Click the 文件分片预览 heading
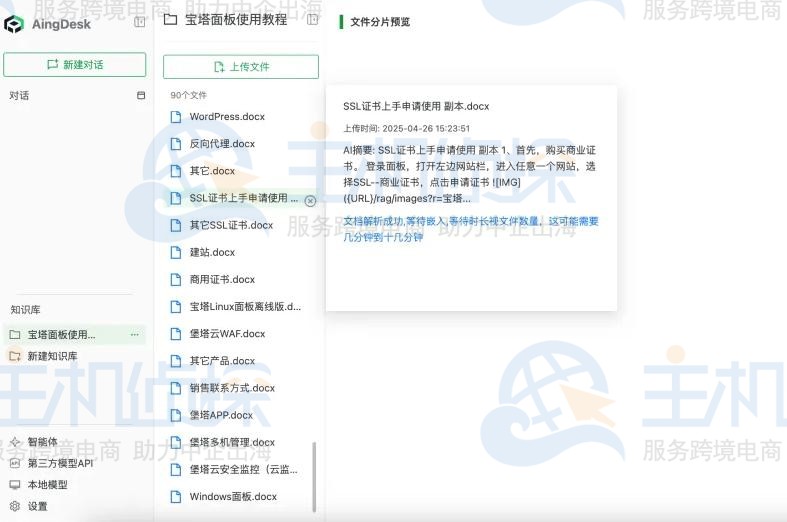787x522 pixels. [x=380, y=22]
